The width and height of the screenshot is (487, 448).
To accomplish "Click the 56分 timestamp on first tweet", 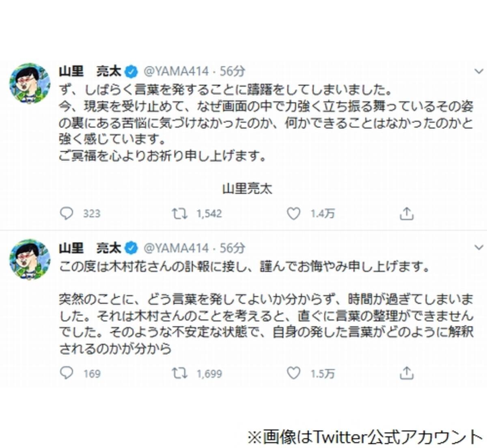I will 233,71.
